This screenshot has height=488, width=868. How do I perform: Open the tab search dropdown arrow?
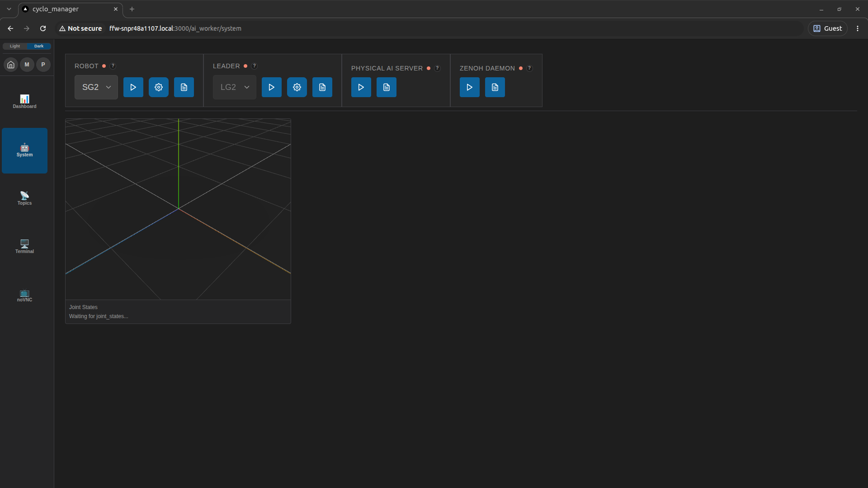(x=9, y=9)
